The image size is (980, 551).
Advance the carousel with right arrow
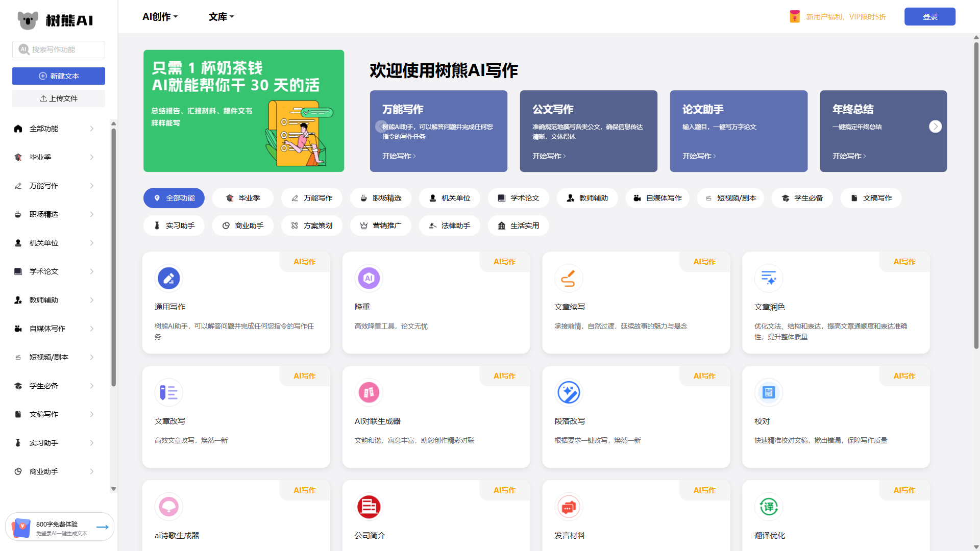pos(935,127)
